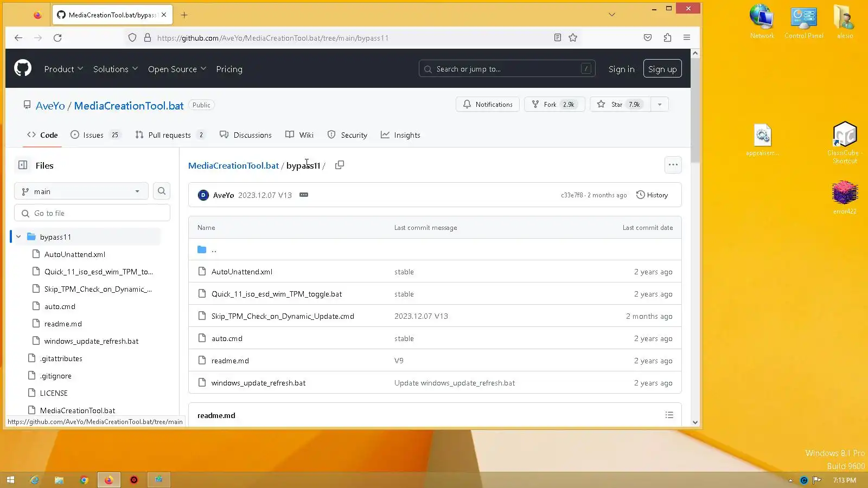This screenshot has height=488, width=868.
Task: Click the Notifications button
Action: click(x=488, y=105)
